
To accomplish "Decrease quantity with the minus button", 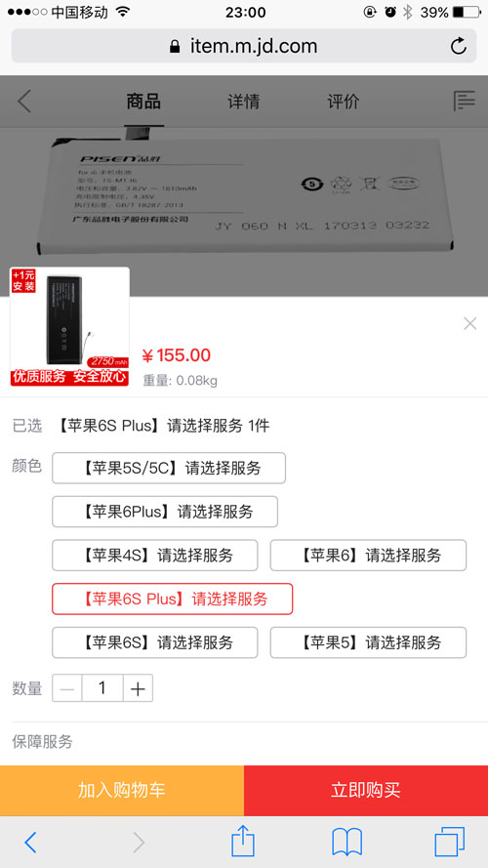I will coord(67,688).
